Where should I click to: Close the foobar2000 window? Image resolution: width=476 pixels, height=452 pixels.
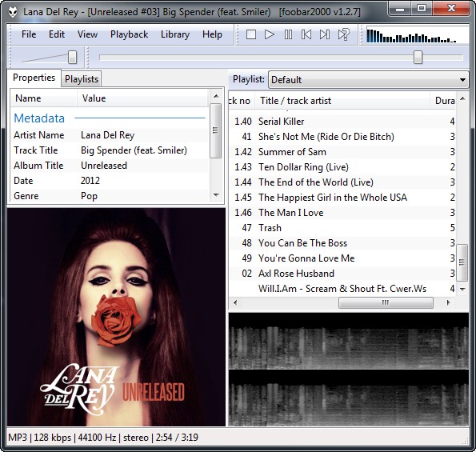coord(451,9)
